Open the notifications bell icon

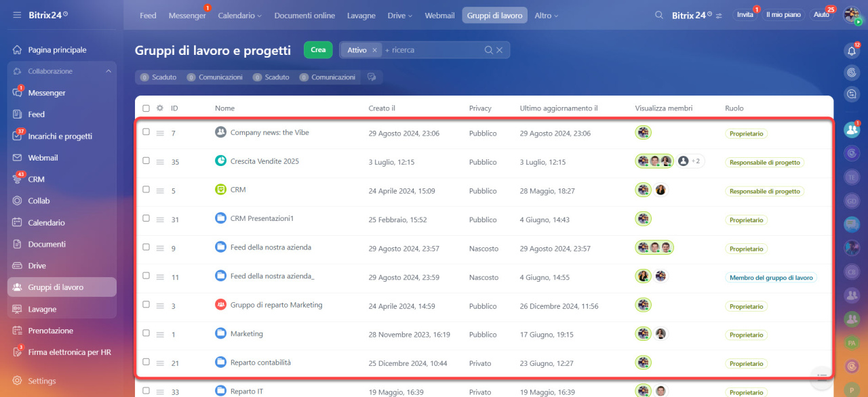(x=852, y=51)
